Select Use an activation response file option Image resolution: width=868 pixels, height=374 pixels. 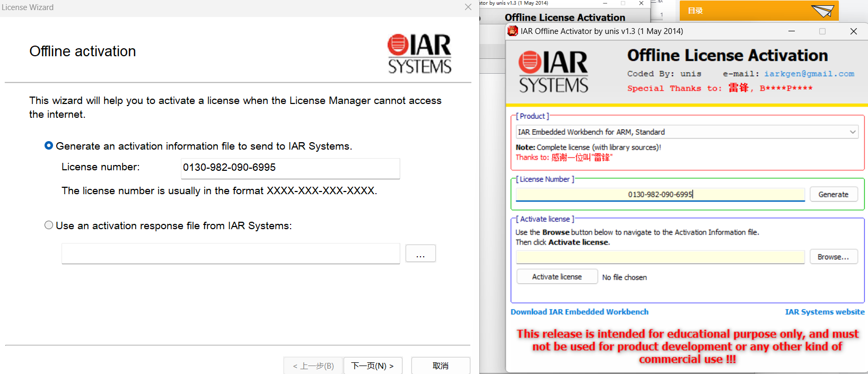pyautogui.click(x=49, y=225)
